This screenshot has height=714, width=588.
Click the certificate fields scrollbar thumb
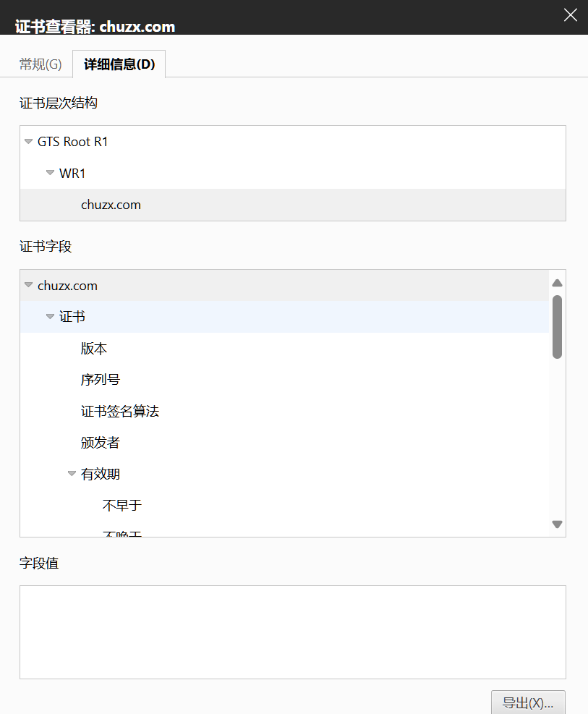(x=557, y=326)
